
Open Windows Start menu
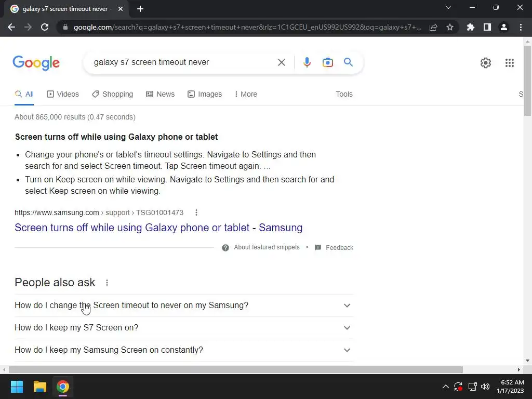click(x=17, y=387)
